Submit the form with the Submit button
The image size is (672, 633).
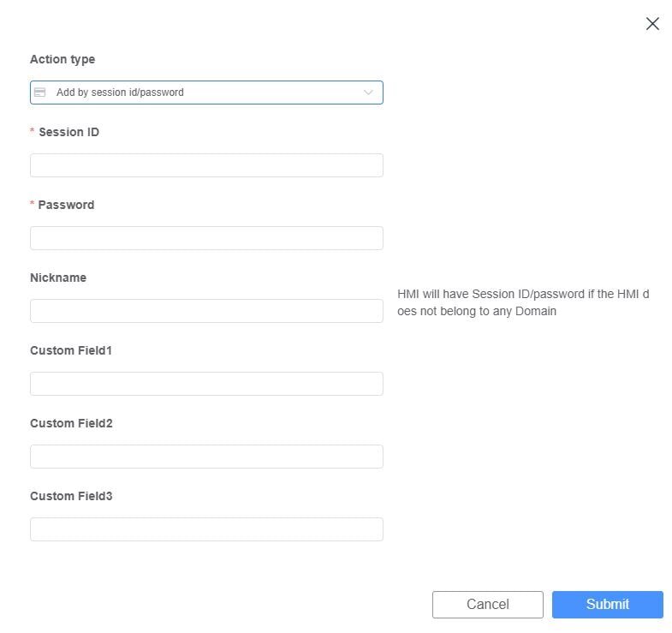click(607, 604)
